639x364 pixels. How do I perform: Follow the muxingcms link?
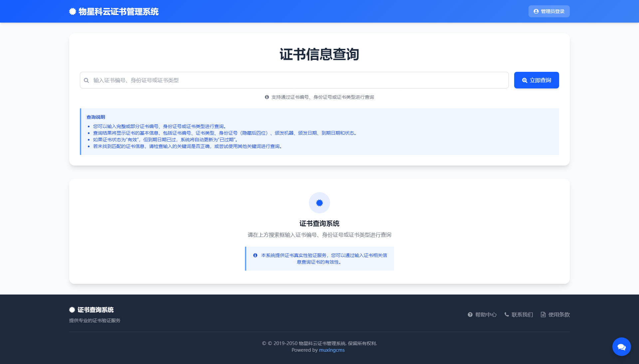pyautogui.click(x=332, y=350)
